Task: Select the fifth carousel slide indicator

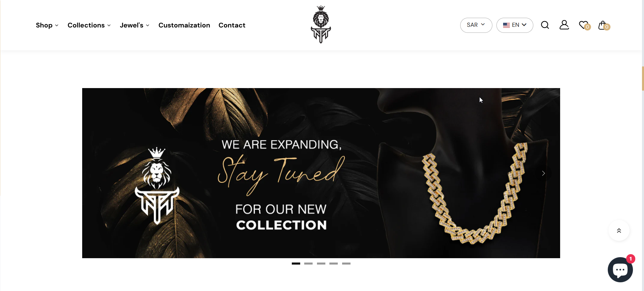Action: coord(346,264)
